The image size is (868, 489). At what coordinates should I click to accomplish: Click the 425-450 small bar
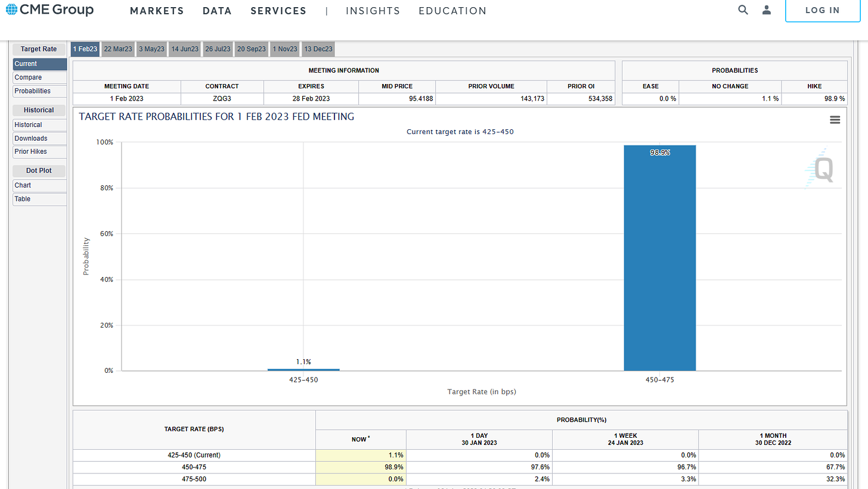click(x=303, y=369)
